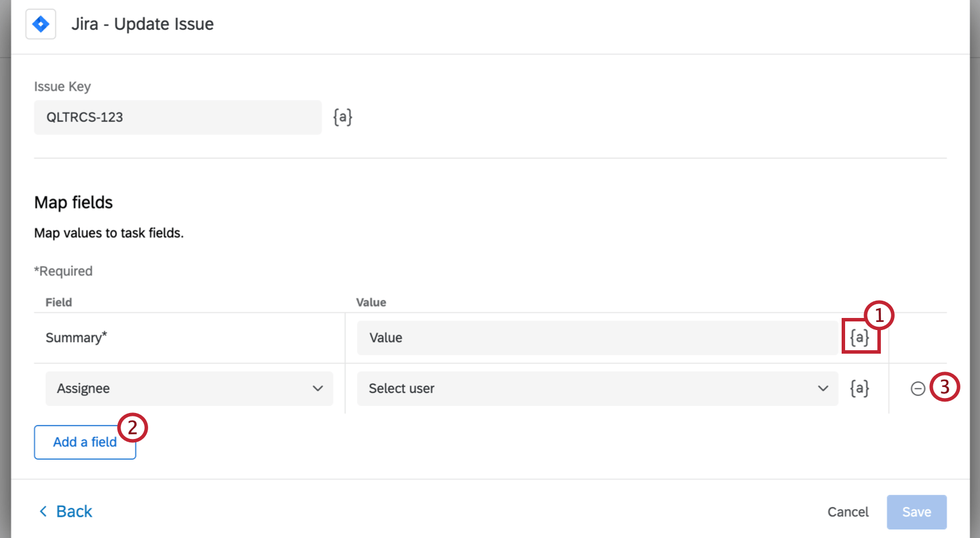Click the Save button

point(916,512)
